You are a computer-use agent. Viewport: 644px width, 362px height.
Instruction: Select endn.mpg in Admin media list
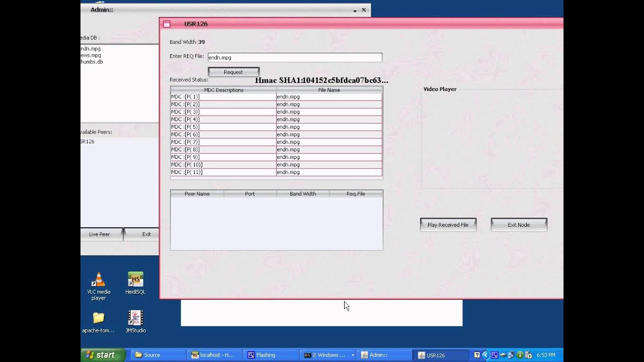click(x=91, y=49)
